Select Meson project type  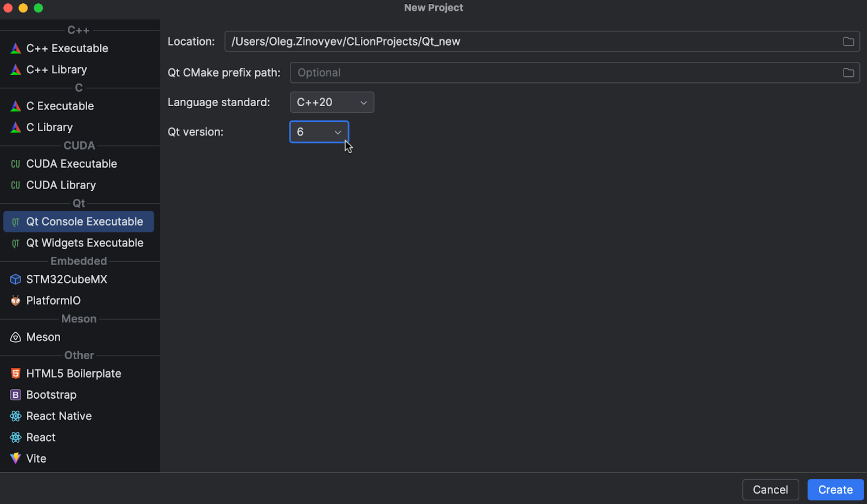[79, 337]
